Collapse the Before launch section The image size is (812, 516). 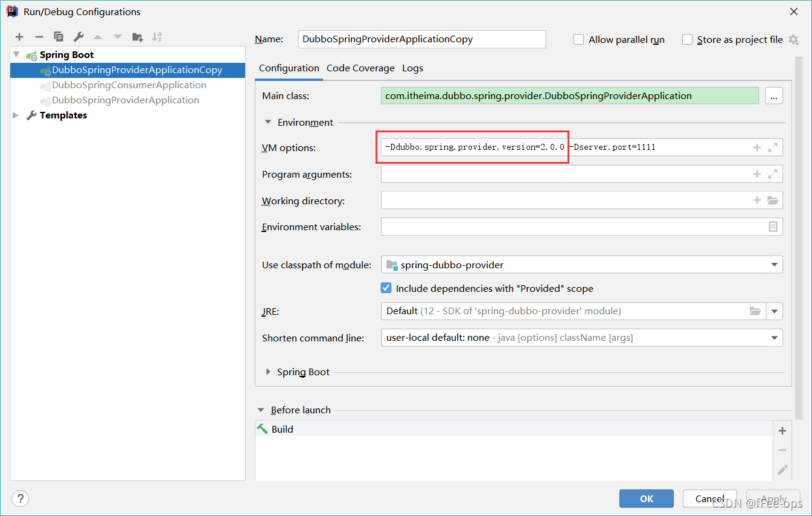click(261, 410)
